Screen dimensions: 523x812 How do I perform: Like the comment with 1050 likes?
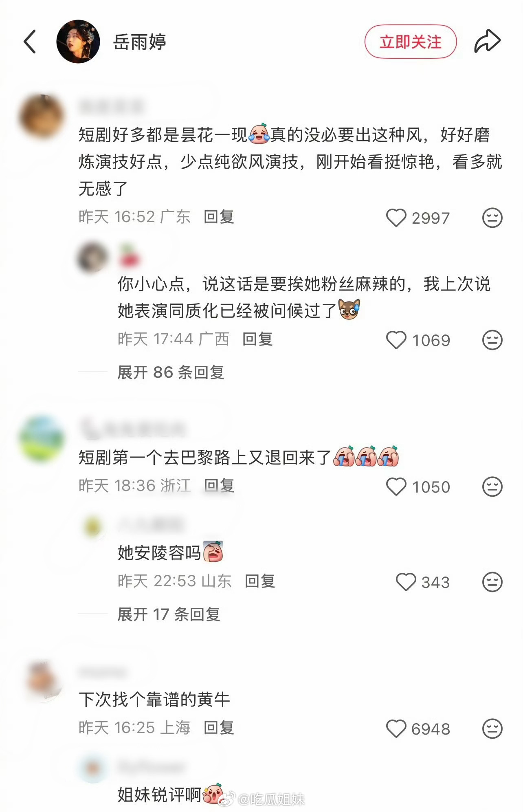click(396, 486)
